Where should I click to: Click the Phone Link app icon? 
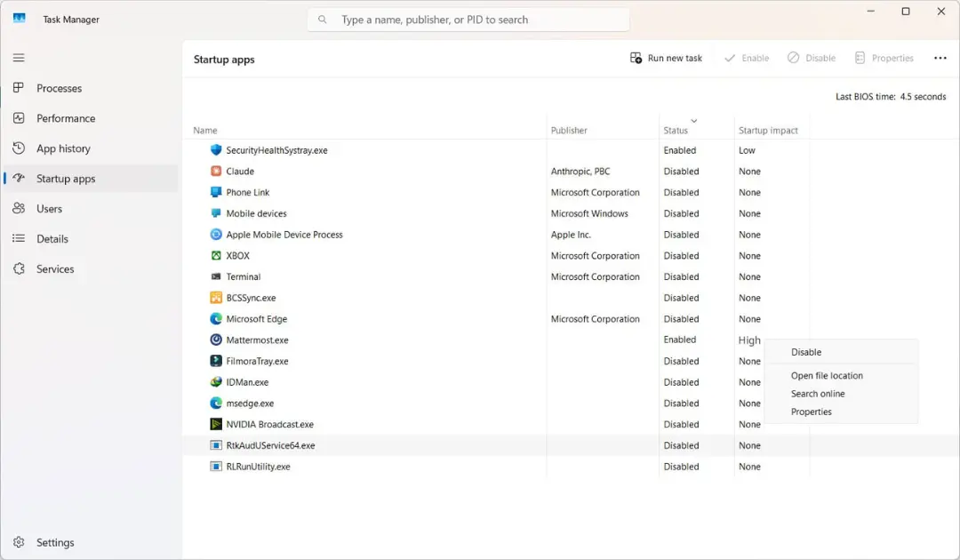(215, 192)
